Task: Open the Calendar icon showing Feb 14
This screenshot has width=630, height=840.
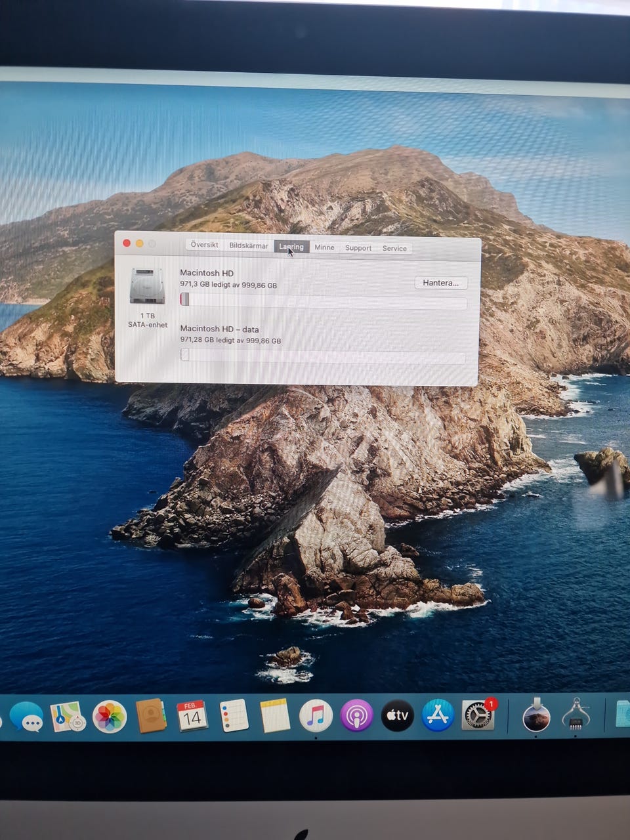Action: click(x=192, y=715)
